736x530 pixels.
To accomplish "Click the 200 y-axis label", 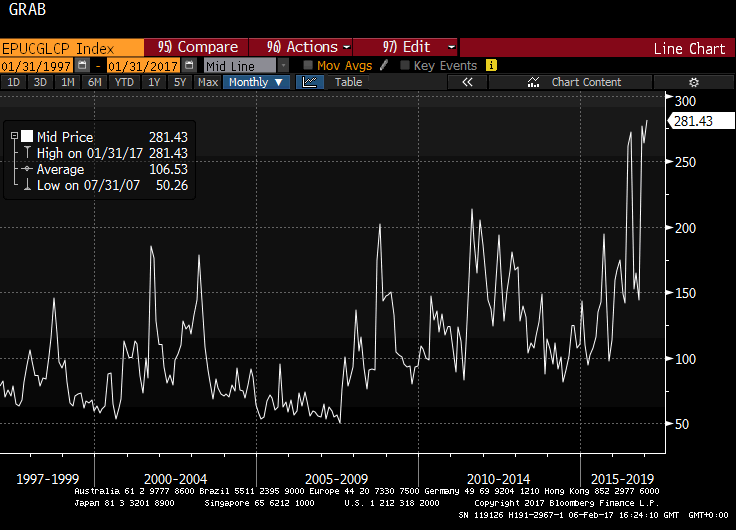I will tap(685, 228).
